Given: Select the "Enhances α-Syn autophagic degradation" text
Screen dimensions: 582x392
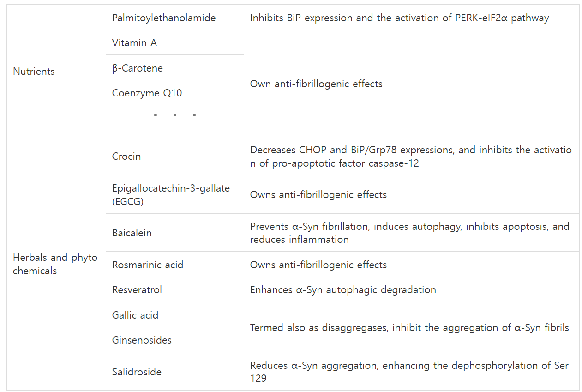Looking at the screenshot, I should coord(342,290).
